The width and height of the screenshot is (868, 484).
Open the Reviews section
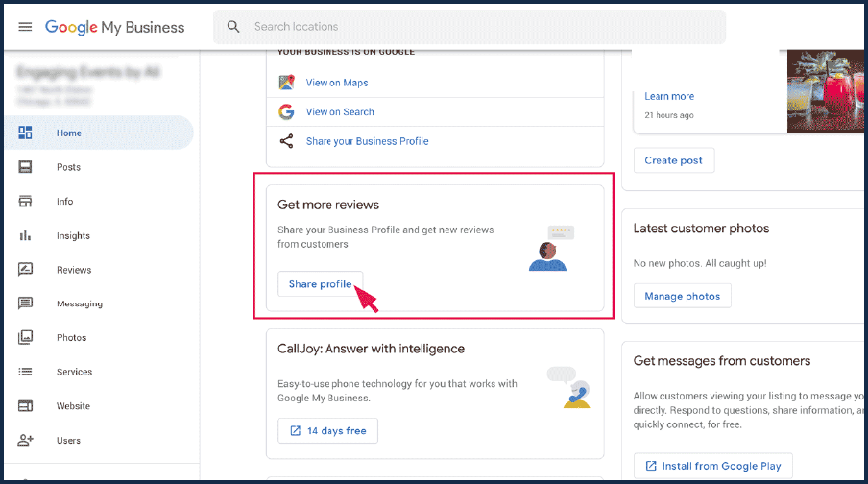point(74,270)
